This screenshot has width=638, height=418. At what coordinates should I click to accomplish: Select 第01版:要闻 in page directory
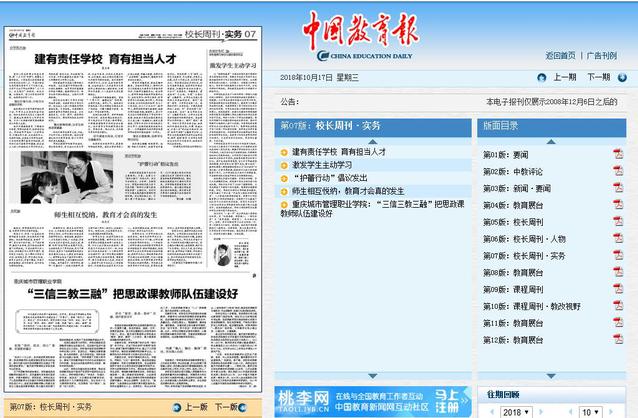505,155
